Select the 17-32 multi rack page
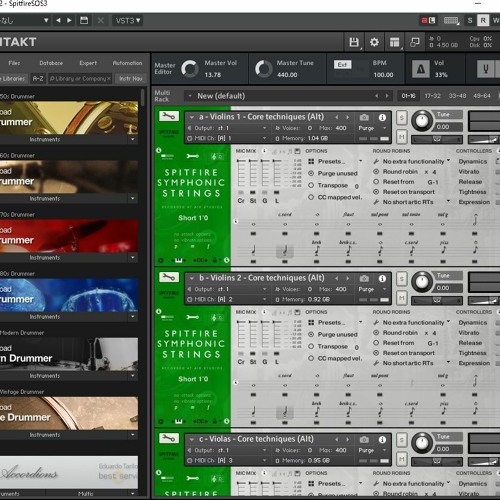The height and width of the screenshot is (500, 500). tap(432, 96)
